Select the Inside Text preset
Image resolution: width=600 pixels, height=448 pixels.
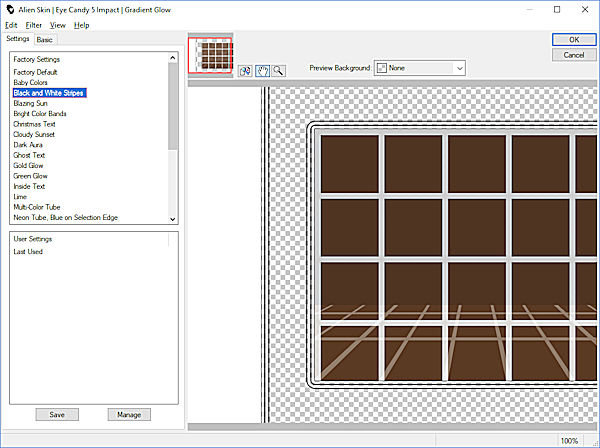coord(29,186)
